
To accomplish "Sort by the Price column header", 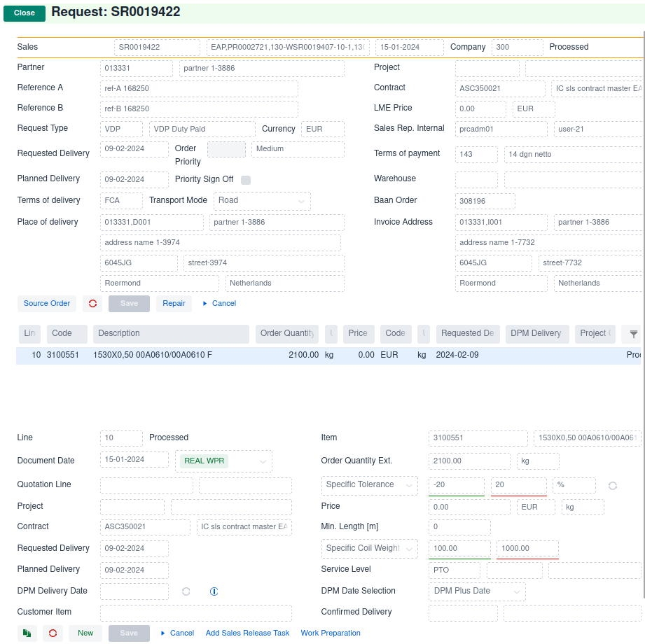I will 359,333.
